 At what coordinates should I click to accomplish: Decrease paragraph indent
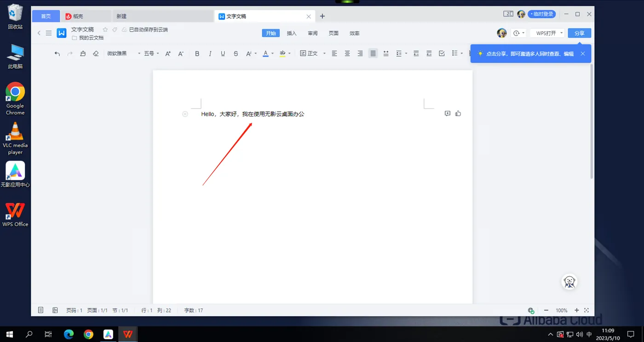(x=416, y=53)
